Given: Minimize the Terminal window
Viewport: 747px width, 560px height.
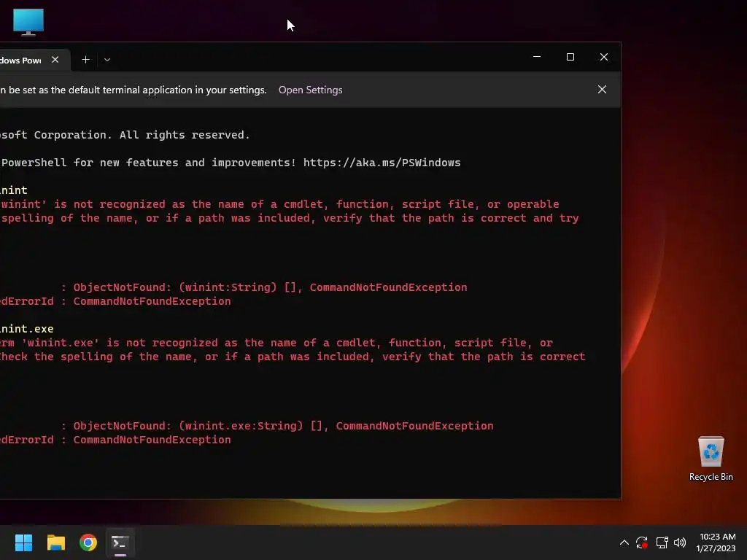Looking at the screenshot, I should click(x=537, y=57).
